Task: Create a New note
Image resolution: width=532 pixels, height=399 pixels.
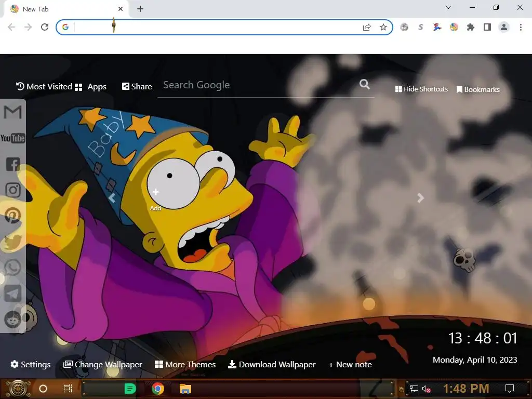Action: pos(350,364)
